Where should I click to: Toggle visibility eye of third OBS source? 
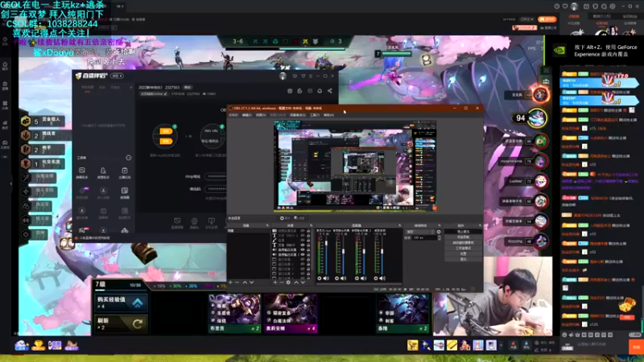coord(303,240)
